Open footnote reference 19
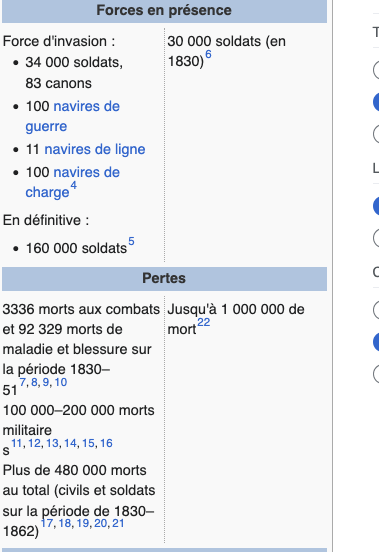The image size is (379, 552). click(x=83, y=523)
